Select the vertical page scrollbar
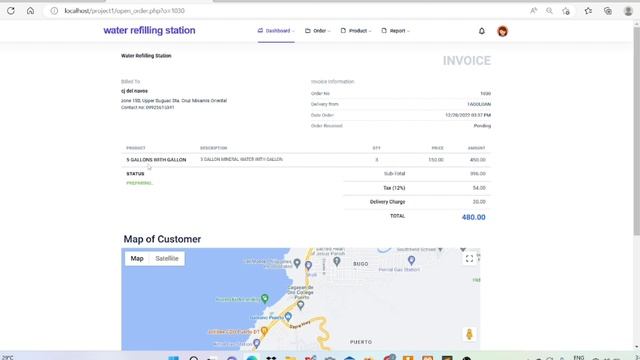640x360 pixels. tap(636, 131)
